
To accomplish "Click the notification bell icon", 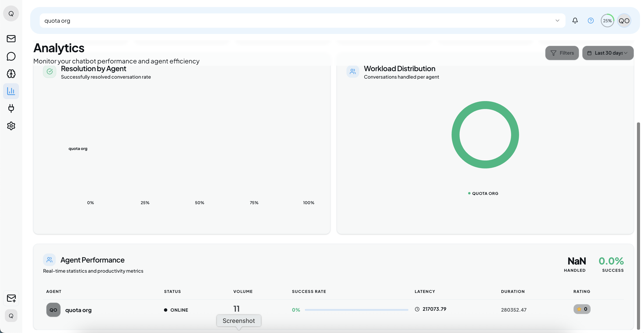I will (x=575, y=20).
